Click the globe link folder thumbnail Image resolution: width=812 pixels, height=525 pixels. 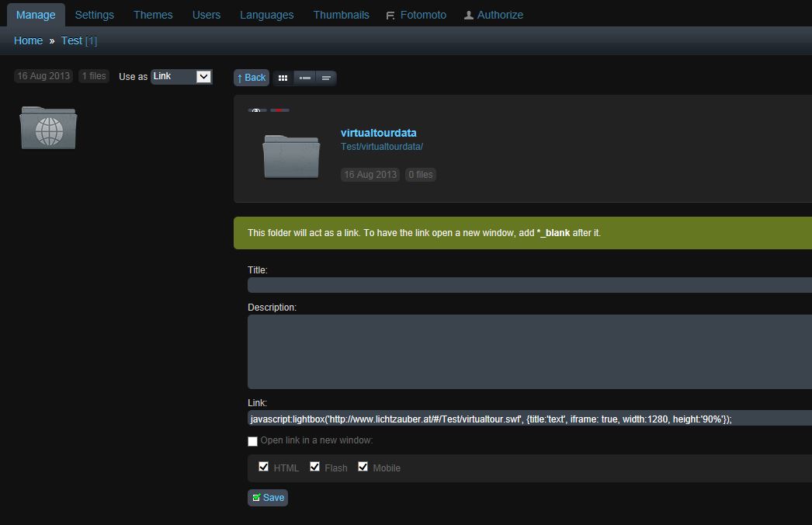pos(48,128)
